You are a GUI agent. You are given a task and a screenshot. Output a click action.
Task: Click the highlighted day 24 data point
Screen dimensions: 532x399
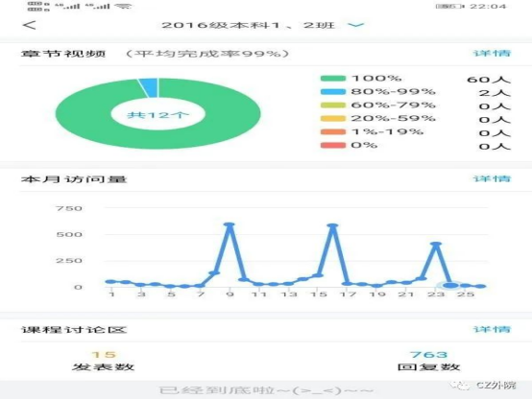(x=450, y=286)
